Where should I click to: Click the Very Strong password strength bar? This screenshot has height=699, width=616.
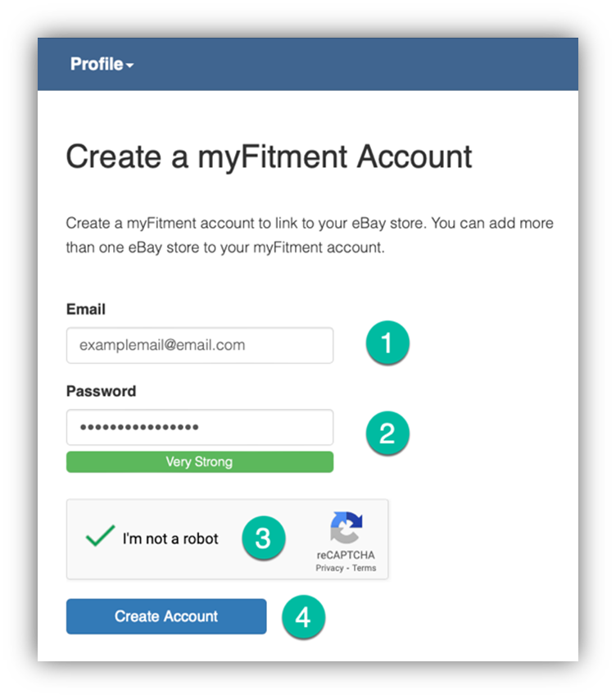[200, 462]
